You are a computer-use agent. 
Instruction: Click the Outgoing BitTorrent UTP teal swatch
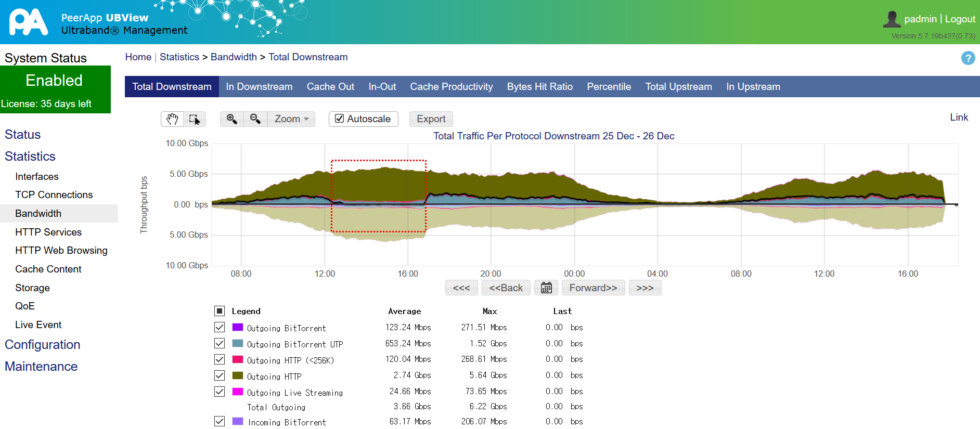point(238,343)
